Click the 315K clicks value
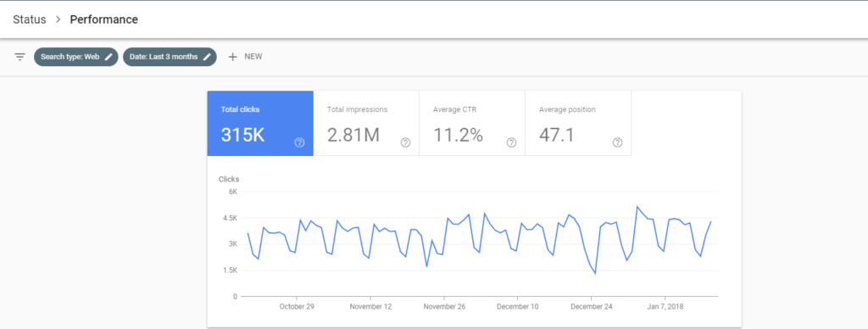Viewport: 868px width, 329px height. pyautogui.click(x=243, y=135)
